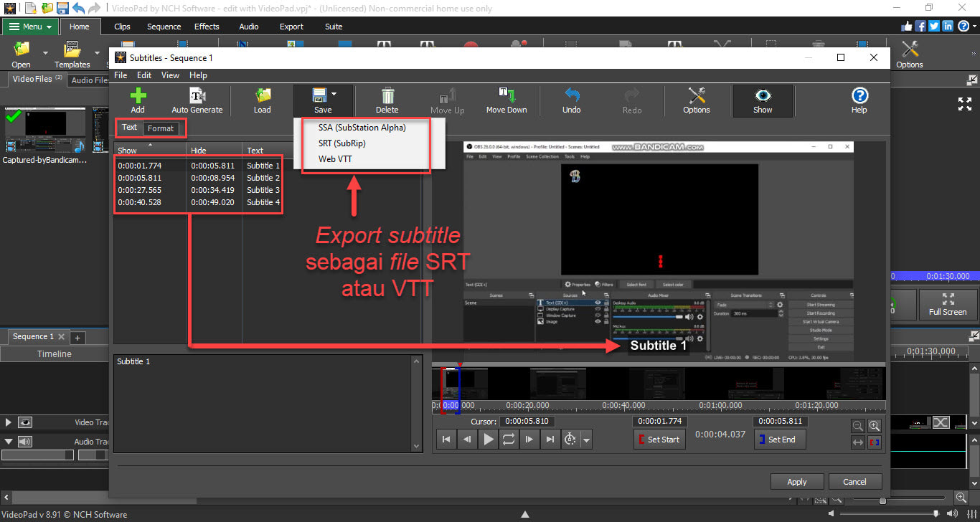This screenshot has width=980, height=522.
Task: Move the subtitle down
Action: click(x=507, y=100)
